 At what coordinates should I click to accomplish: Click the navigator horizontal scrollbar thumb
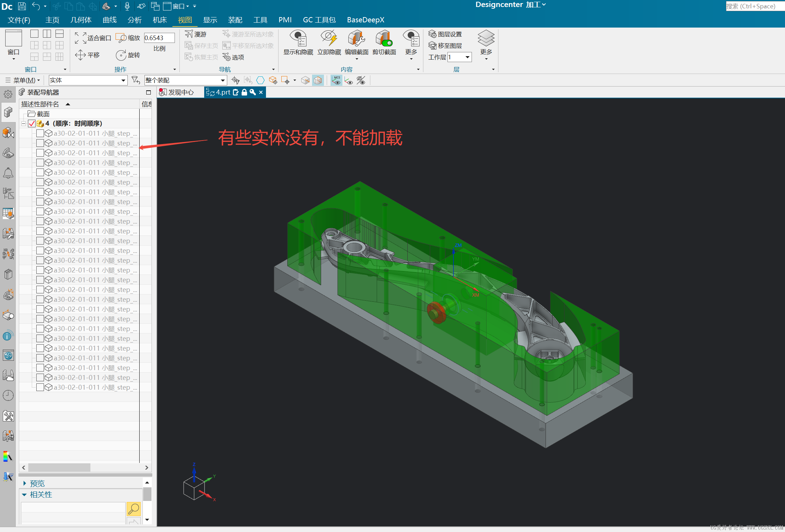click(x=59, y=467)
